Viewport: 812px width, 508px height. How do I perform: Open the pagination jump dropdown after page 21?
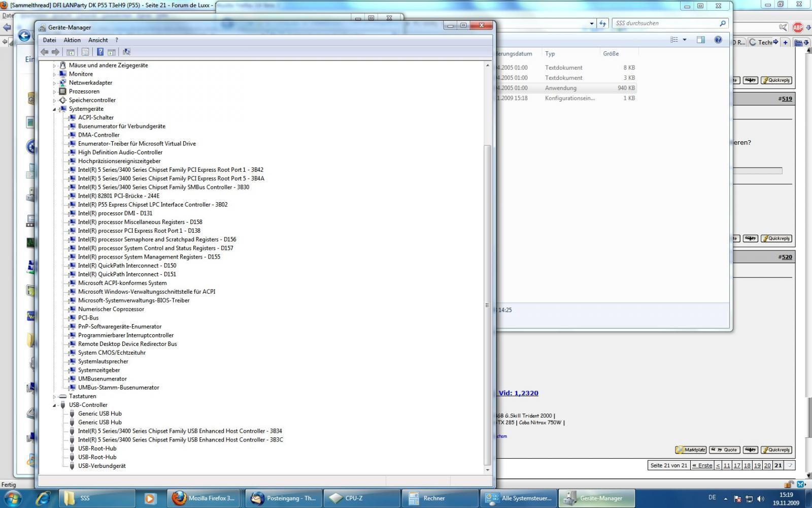click(x=790, y=465)
